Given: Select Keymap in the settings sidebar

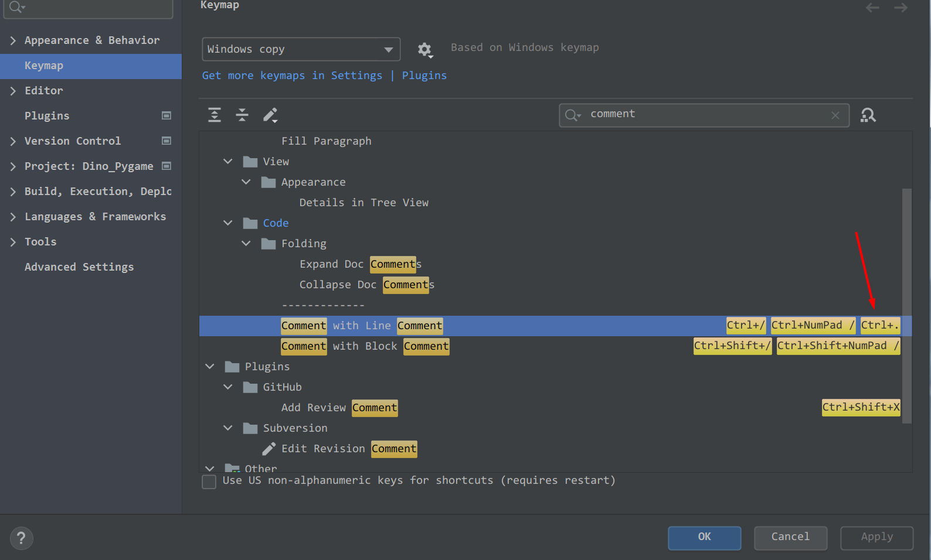Looking at the screenshot, I should point(91,66).
